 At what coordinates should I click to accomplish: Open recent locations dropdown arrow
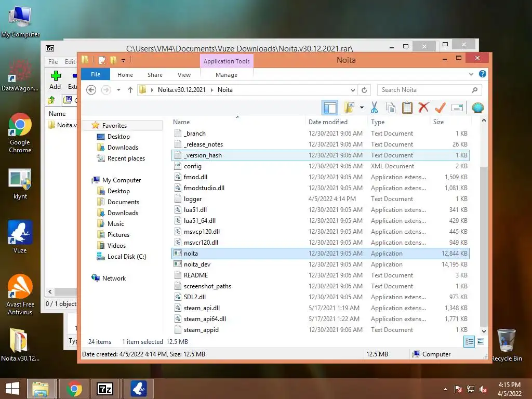(x=118, y=90)
